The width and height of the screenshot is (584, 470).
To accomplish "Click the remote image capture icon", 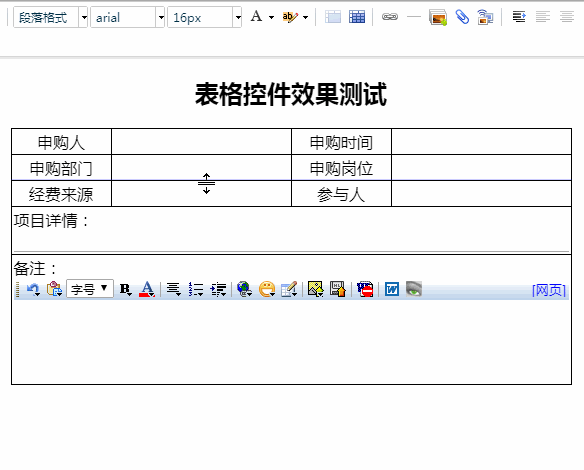I will point(485,17).
